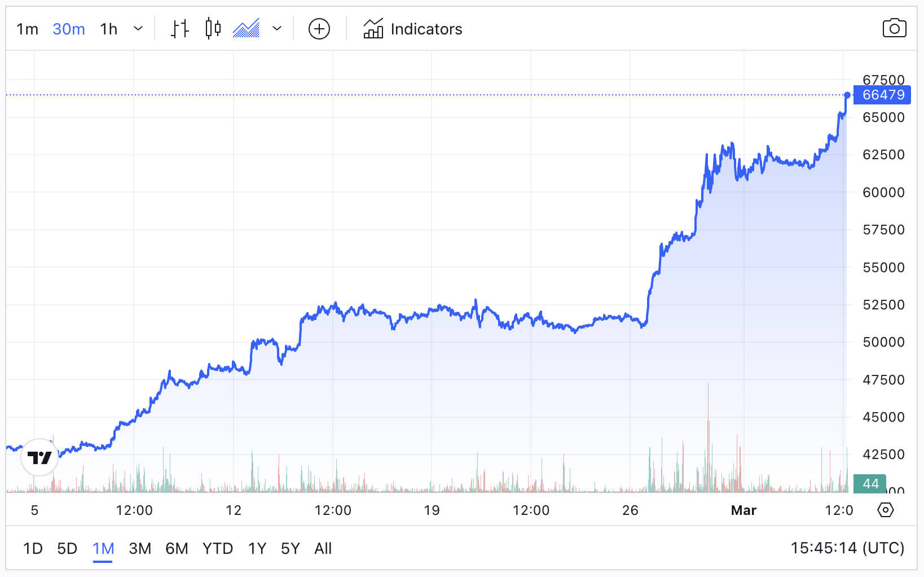Expand the chart style dropdown arrow
Screen dimensions: 924x577
(276, 29)
